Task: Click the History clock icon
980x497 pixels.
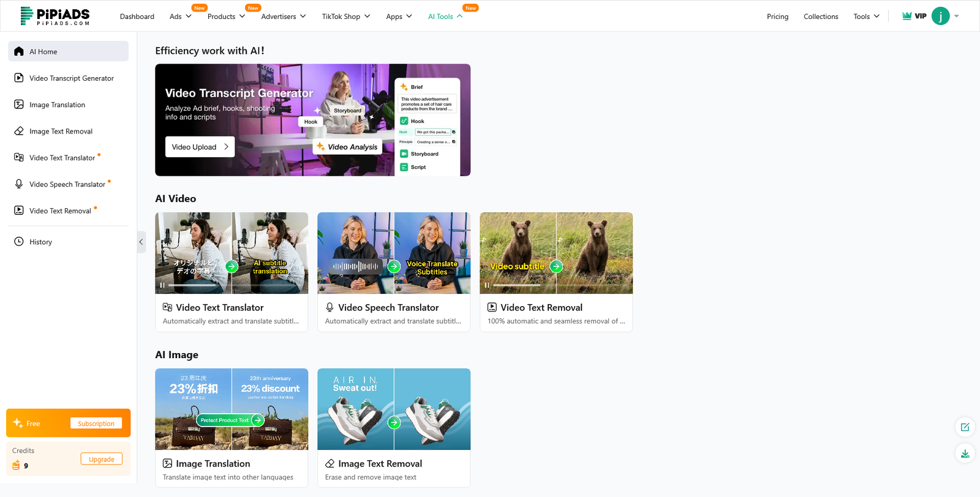Action: (19, 241)
